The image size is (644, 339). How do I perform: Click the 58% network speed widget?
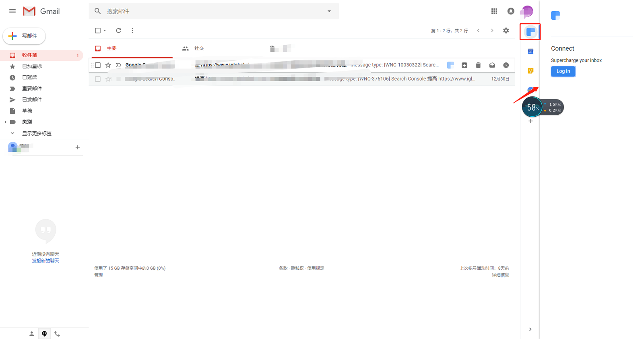point(543,107)
